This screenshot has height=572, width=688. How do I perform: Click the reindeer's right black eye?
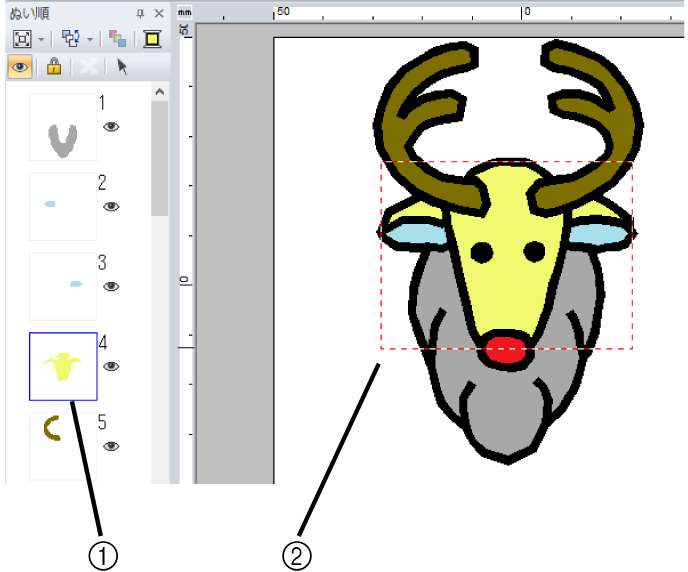[534, 251]
